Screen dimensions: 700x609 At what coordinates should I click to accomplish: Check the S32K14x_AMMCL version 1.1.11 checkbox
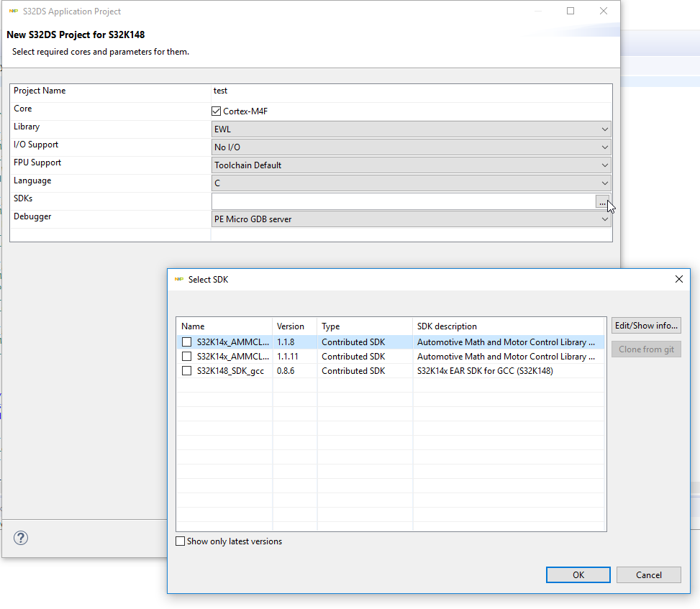point(186,357)
